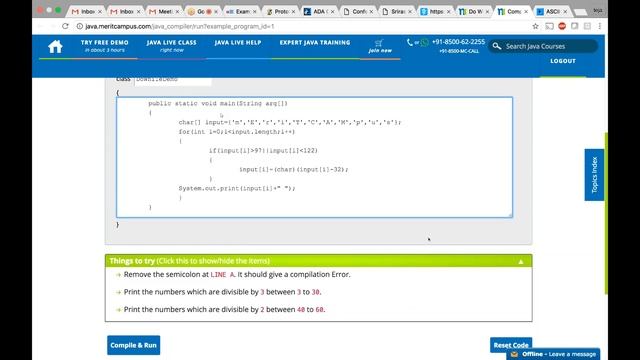This screenshot has width=640, height=360.
Task: Switch to the Srira tab
Action: 396,11
